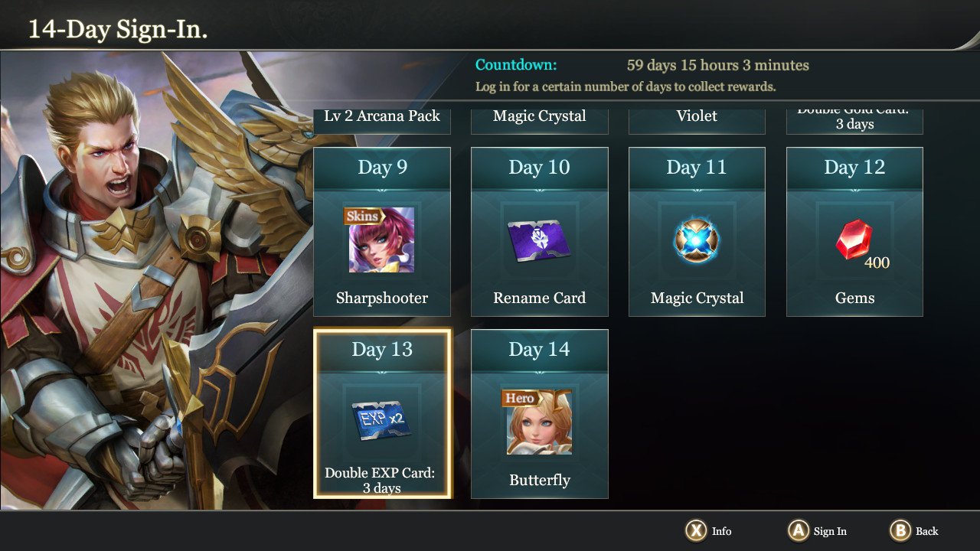Select the Day 12 header

click(854, 168)
